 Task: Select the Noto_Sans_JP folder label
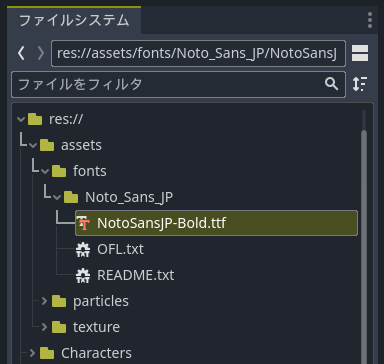click(129, 197)
